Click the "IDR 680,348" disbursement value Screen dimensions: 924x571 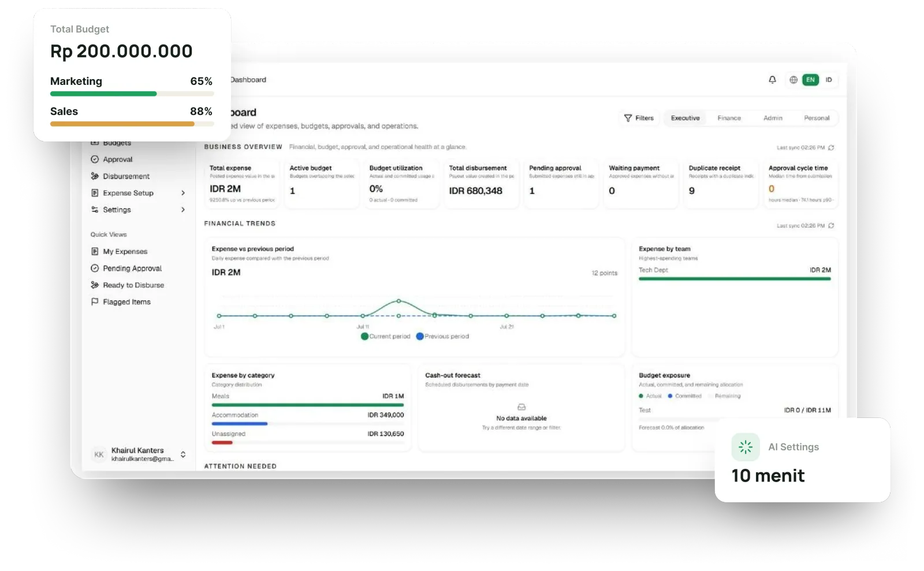(476, 191)
